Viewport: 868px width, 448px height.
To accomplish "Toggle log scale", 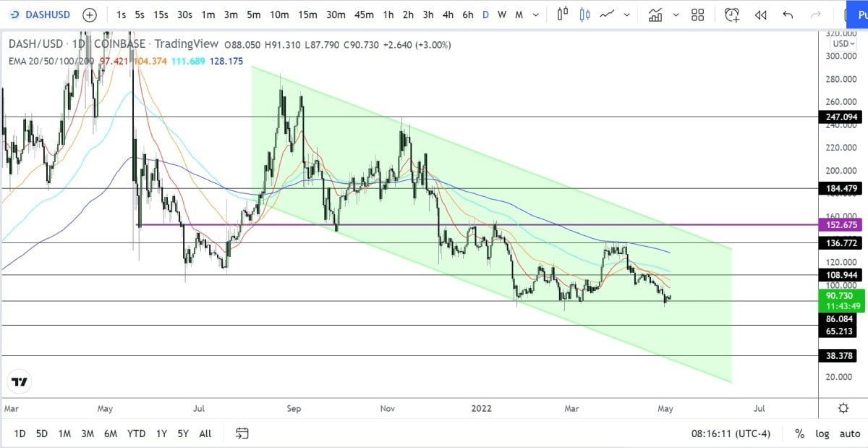I will 822,434.
